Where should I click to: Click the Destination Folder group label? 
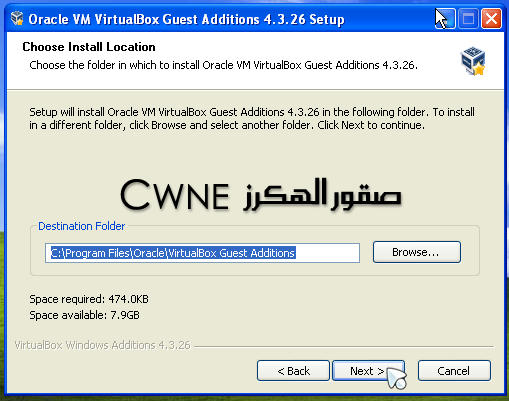point(82,226)
